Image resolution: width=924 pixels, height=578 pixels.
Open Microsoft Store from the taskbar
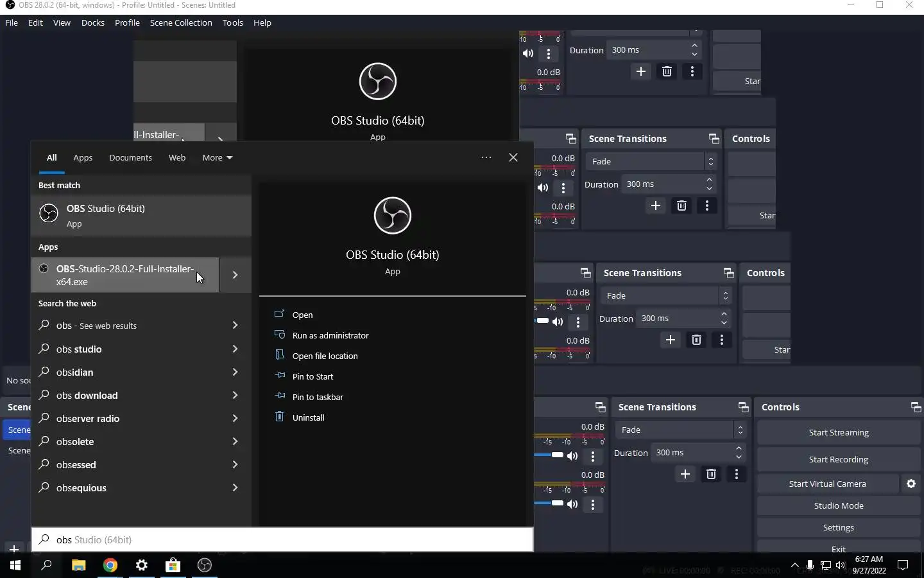tap(173, 565)
